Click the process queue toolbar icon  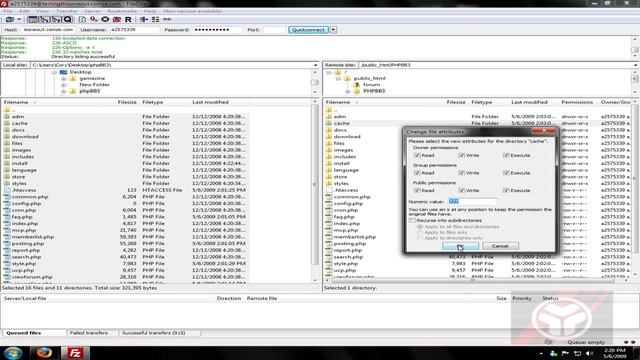click(94, 19)
